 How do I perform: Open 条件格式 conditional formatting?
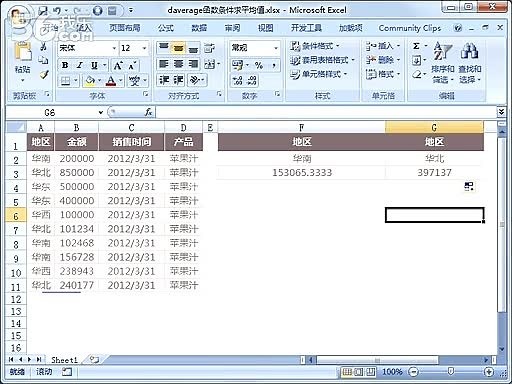pyautogui.click(x=314, y=46)
